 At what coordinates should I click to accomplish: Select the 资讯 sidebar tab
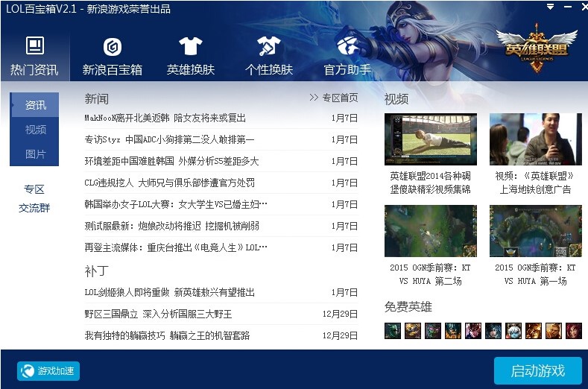[34, 105]
